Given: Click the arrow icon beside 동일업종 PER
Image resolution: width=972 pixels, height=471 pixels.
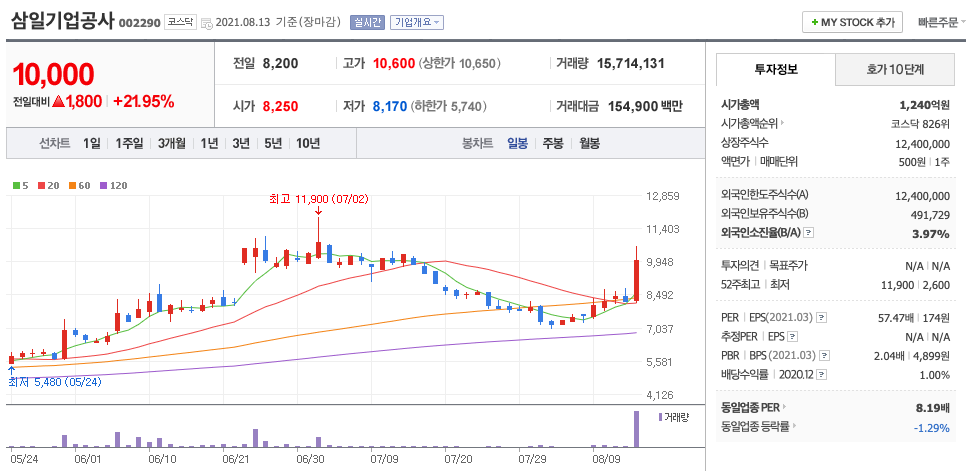Looking at the screenshot, I should (784, 407).
